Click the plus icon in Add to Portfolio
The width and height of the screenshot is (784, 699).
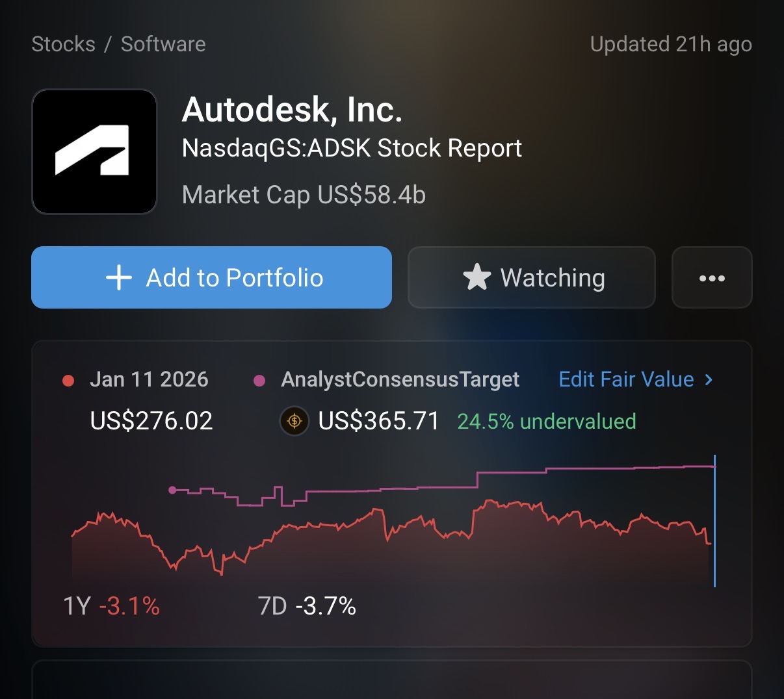(x=119, y=278)
